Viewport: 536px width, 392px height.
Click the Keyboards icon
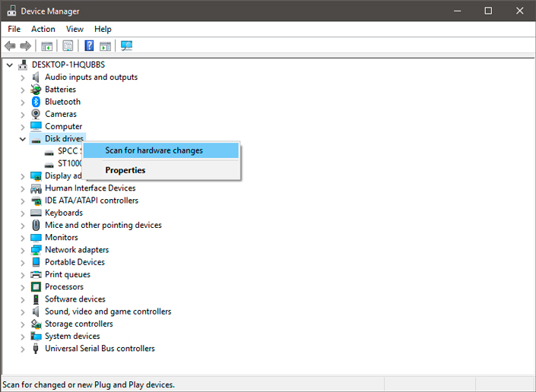[x=36, y=213]
